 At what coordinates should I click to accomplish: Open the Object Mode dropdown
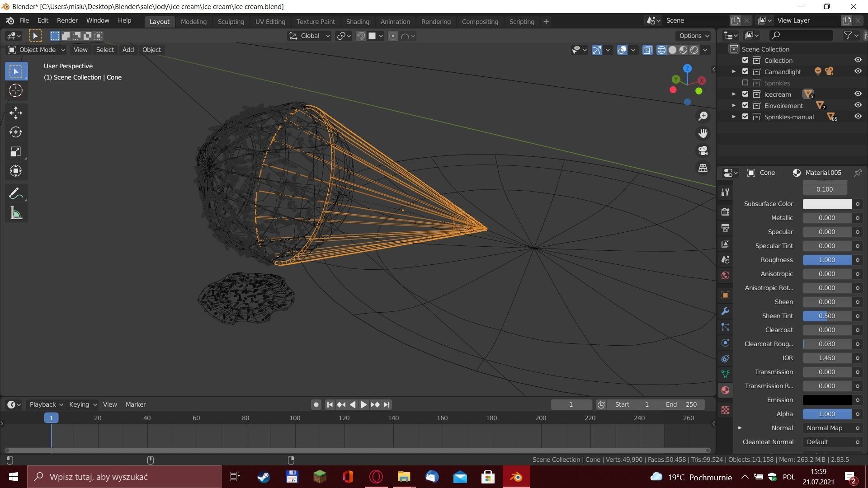(x=37, y=50)
